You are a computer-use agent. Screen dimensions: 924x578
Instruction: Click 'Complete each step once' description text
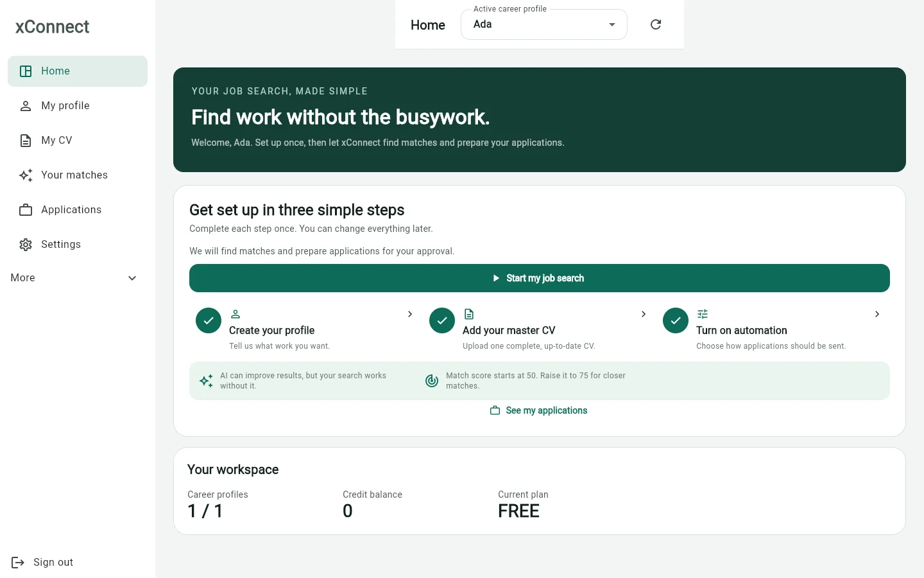pyautogui.click(x=311, y=229)
